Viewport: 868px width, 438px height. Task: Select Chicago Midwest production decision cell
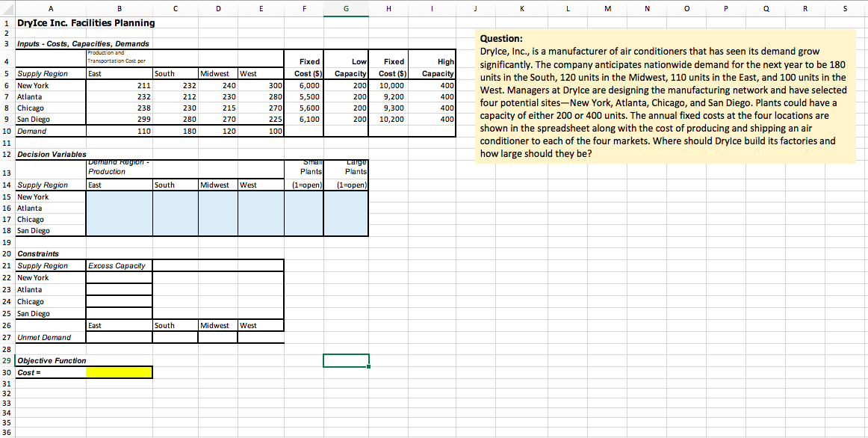218,219
